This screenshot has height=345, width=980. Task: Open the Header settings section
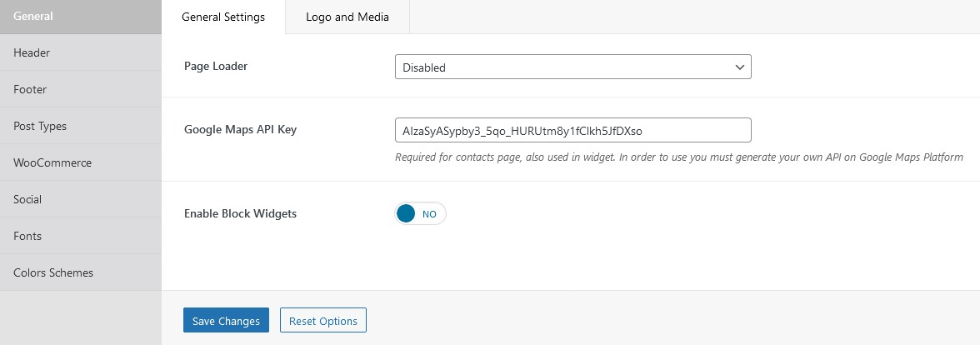coord(81,52)
